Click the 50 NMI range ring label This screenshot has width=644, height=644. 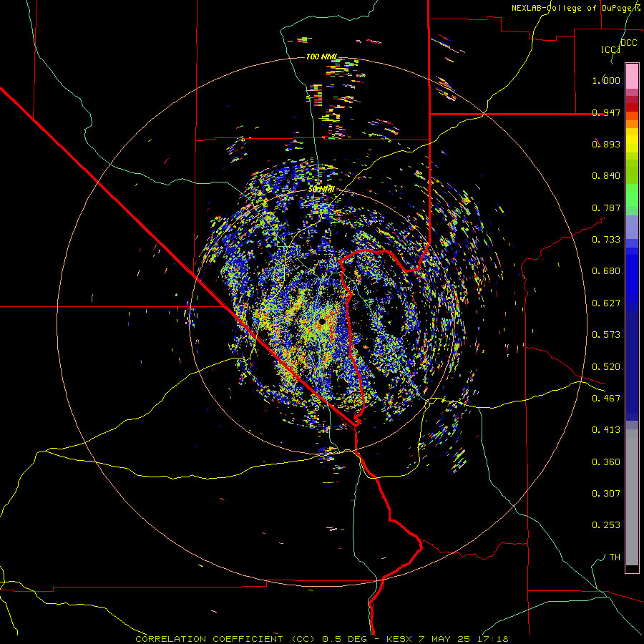tap(321, 190)
